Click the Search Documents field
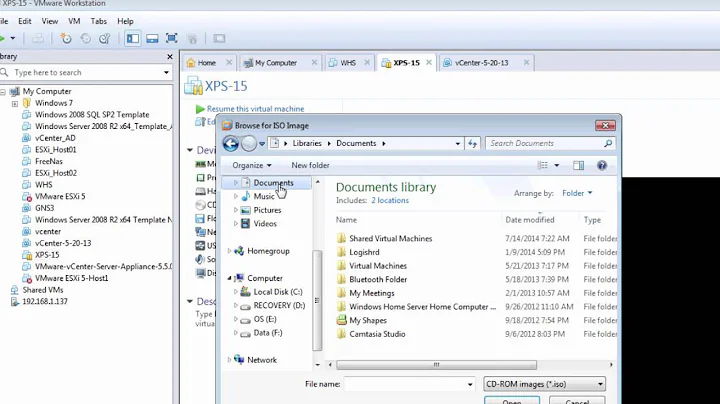Viewport: 720px width, 404px height. [x=545, y=143]
